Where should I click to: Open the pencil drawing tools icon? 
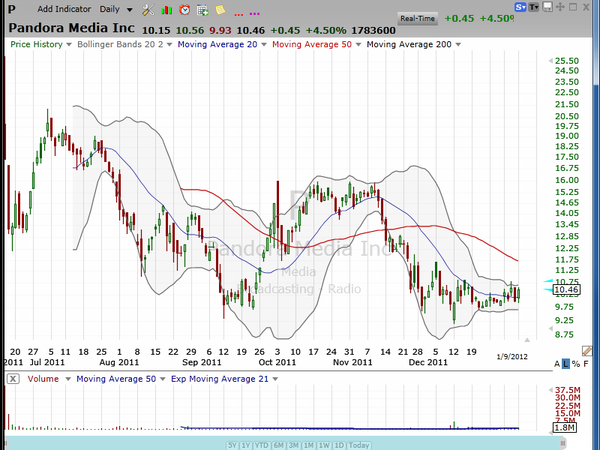tap(587, 351)
